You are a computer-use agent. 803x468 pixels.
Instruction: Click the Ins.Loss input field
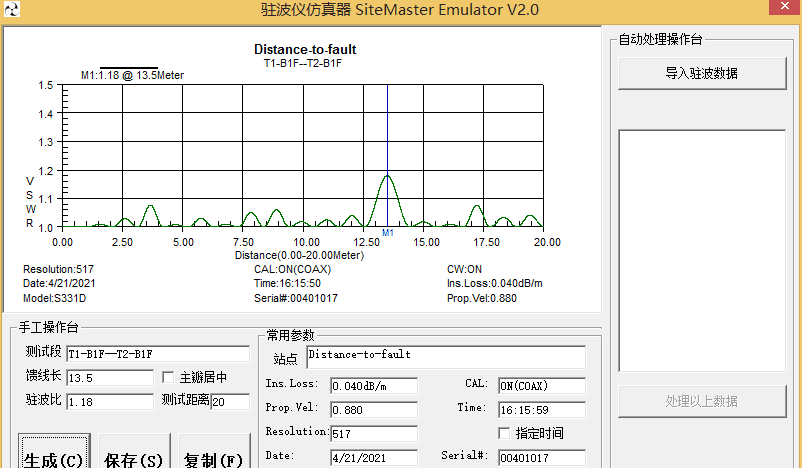click(372, 386)
